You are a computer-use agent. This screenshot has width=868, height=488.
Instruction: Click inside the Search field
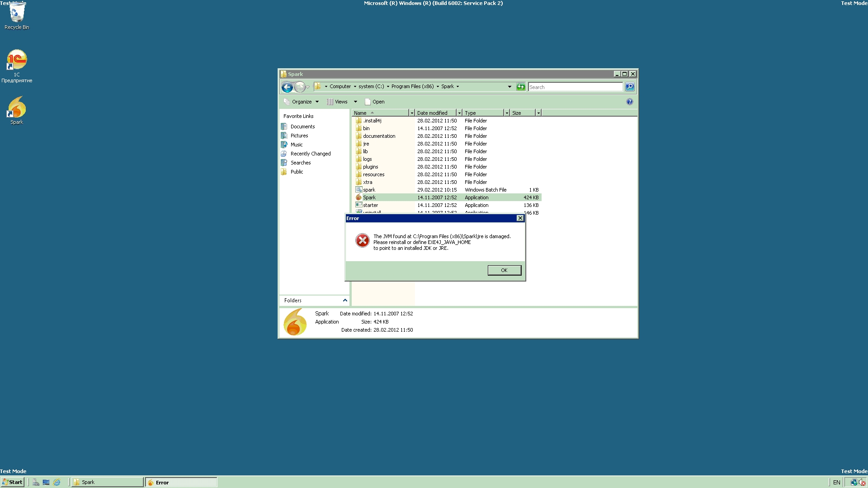click(576, 87)
